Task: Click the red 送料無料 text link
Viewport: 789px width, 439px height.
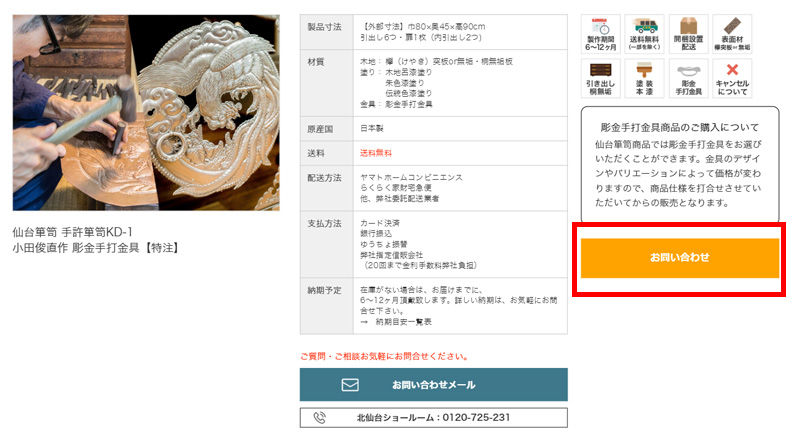Action: click(375, 153)
